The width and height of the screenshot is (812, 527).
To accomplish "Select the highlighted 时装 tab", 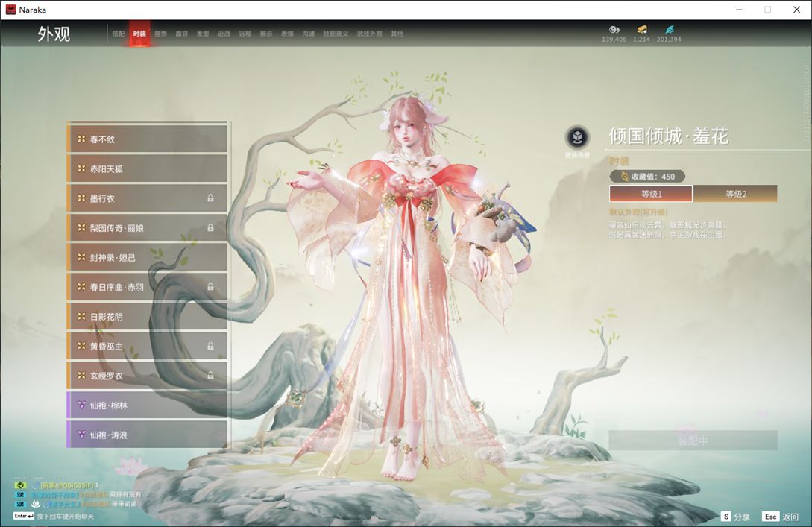I will 139,34.
